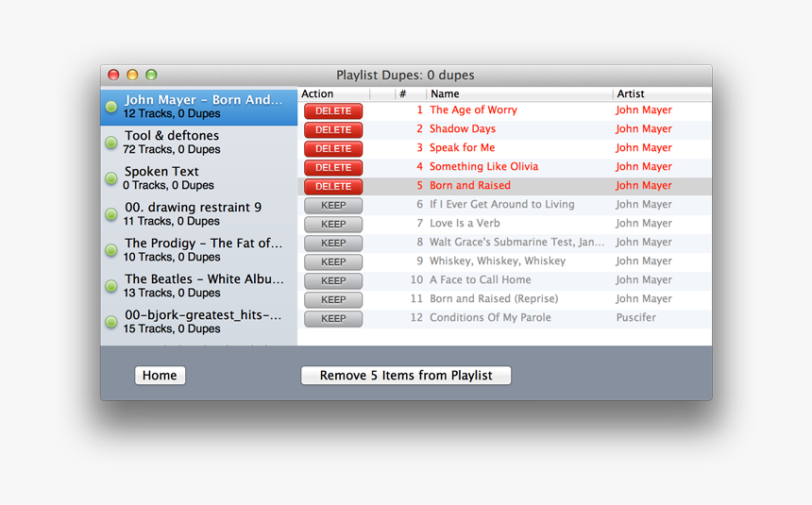
Task: Click the Home button
Action: 160,375
